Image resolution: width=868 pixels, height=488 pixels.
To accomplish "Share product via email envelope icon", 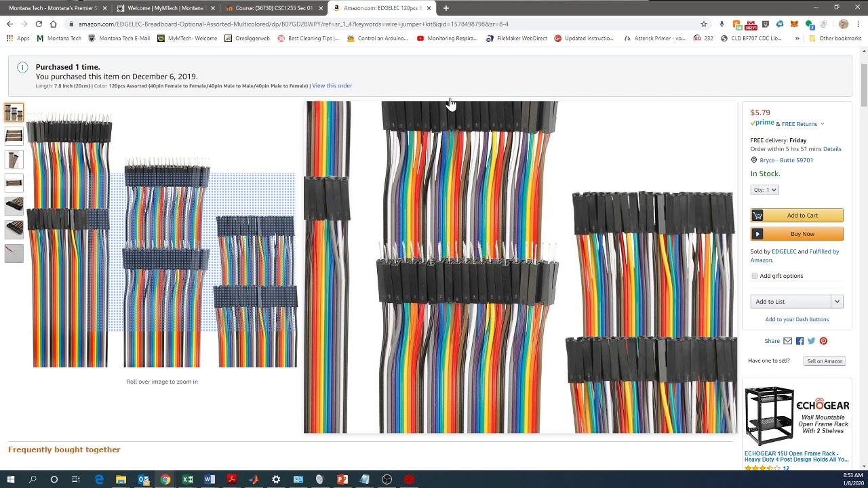I will coord(787,341).
